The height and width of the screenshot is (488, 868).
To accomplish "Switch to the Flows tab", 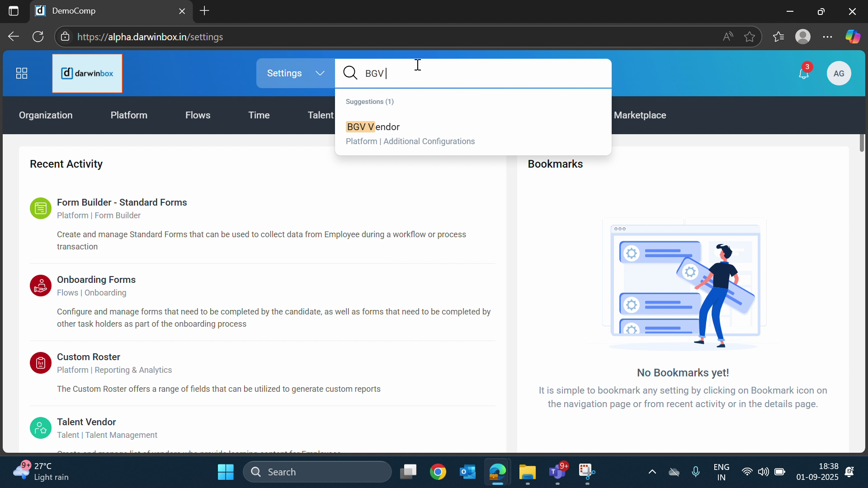I will pyautogui.click(x=198, y=115).
